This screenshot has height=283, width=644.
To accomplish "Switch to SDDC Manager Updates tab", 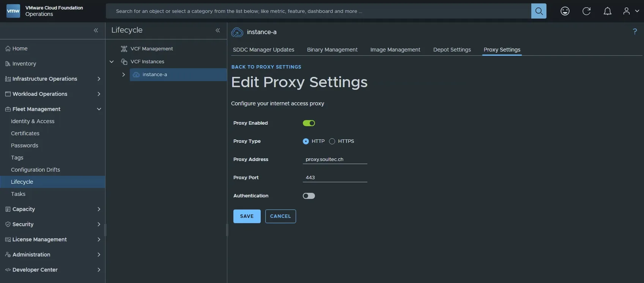I will pyautogui.click(x=263, y=50).
